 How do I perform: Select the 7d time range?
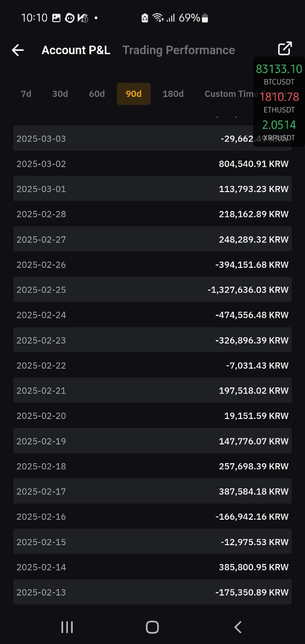pyautogui.click(x=26, y=94)
